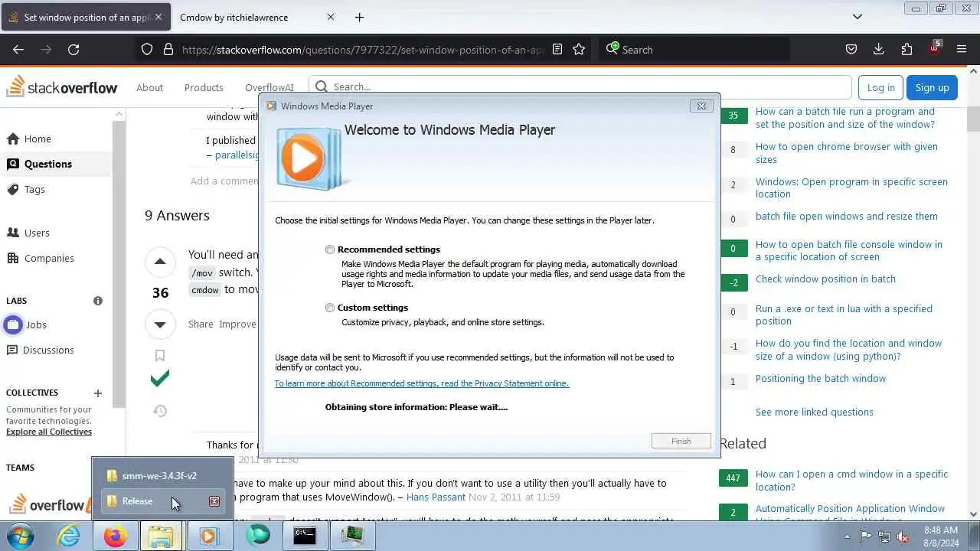Screen dimensions: 980x551
Task: Close the Cmdow by ritchielawrence tab
Action: [x=331, y=17]
